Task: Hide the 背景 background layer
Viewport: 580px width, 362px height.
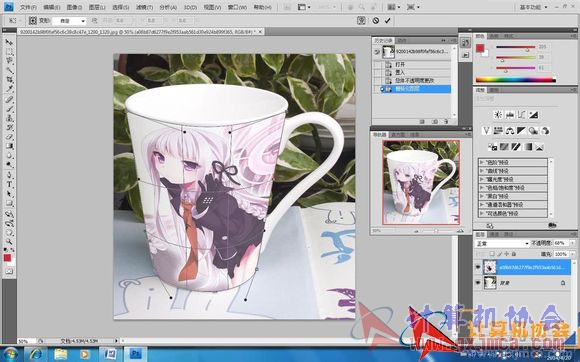Action: click(478, 283)
